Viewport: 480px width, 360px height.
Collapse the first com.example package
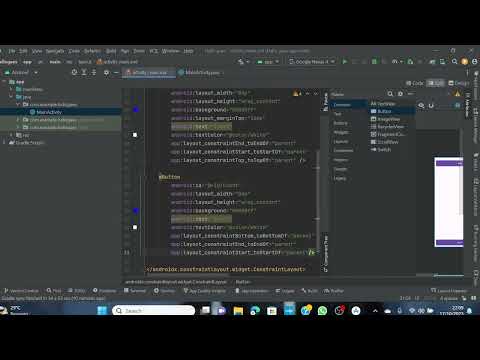(x=18, y=105)
